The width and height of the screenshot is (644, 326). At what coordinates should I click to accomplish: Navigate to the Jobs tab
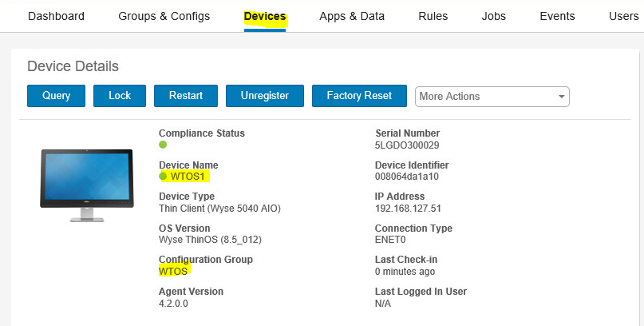point(493,16)
